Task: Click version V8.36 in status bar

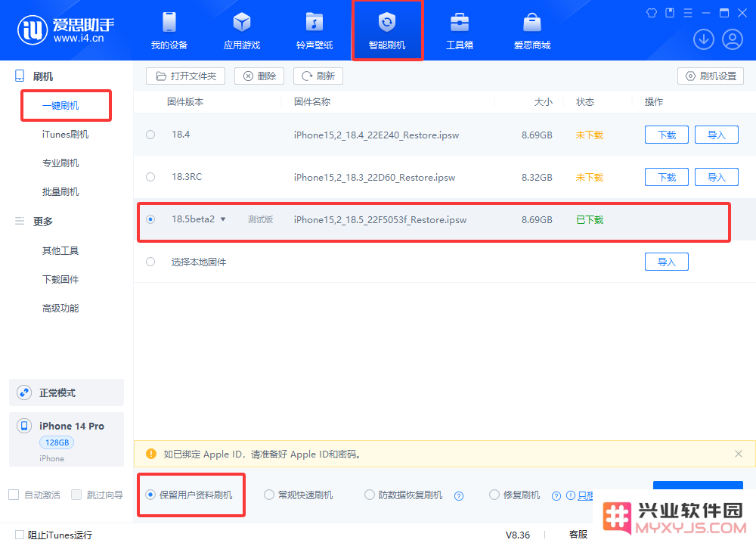Action: [517, 535]
